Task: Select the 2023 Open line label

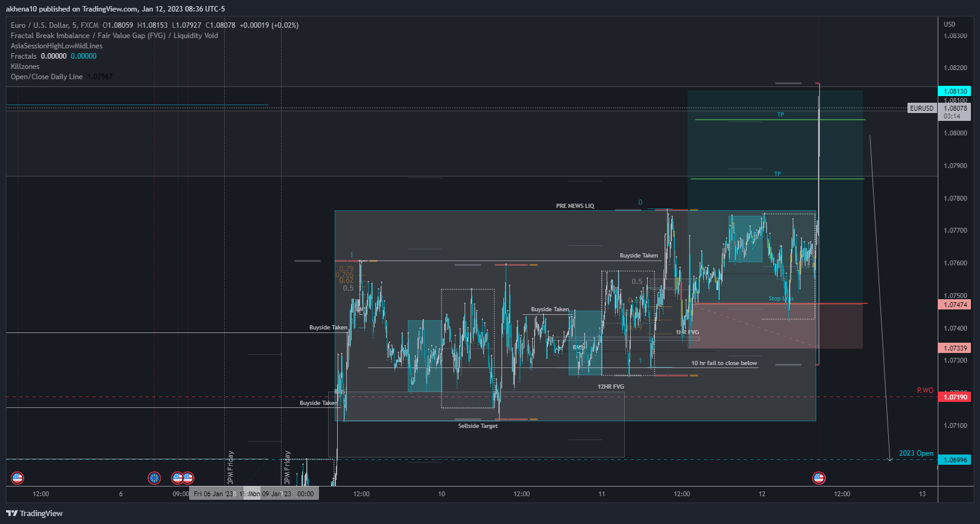Action: pos(916,453)
